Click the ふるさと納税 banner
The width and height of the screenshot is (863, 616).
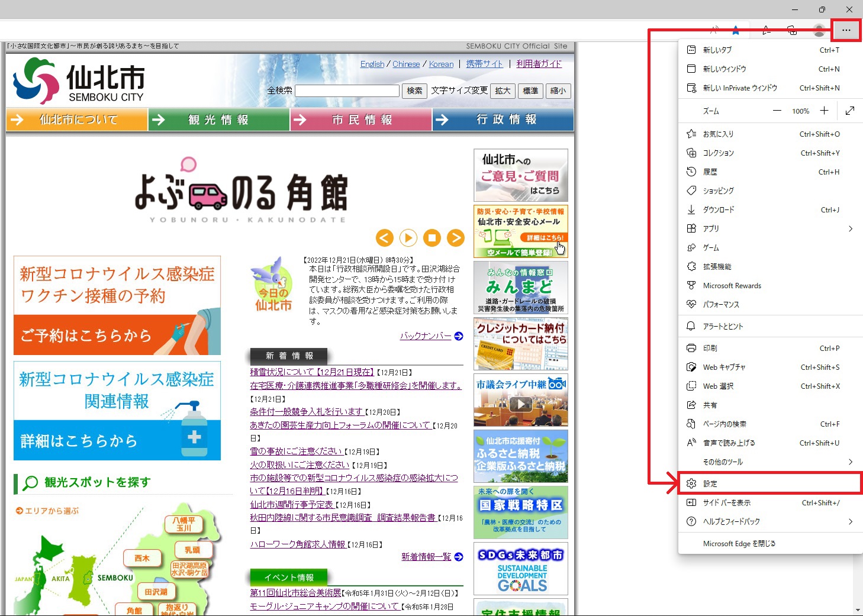coord(521,456)
